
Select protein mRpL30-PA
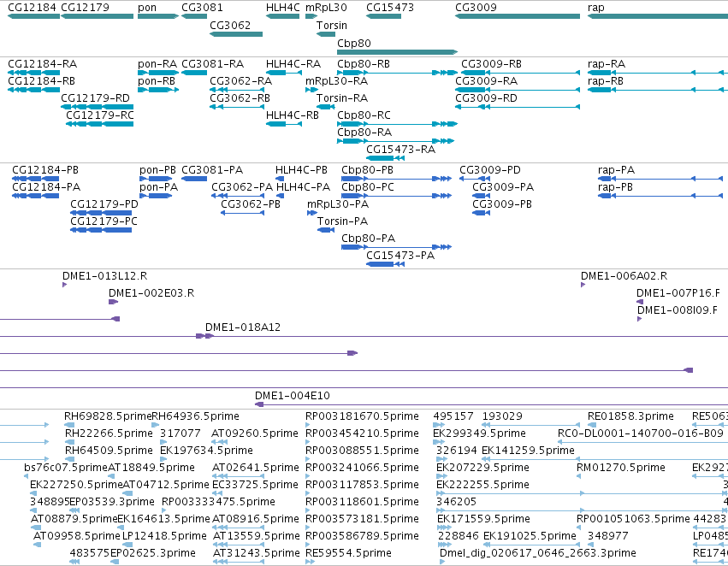tap(312, 213)
